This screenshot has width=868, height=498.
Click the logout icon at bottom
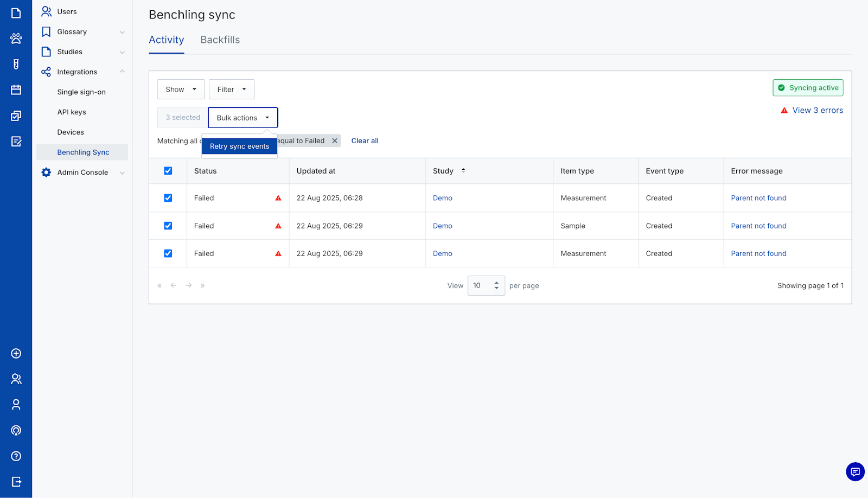16,482
